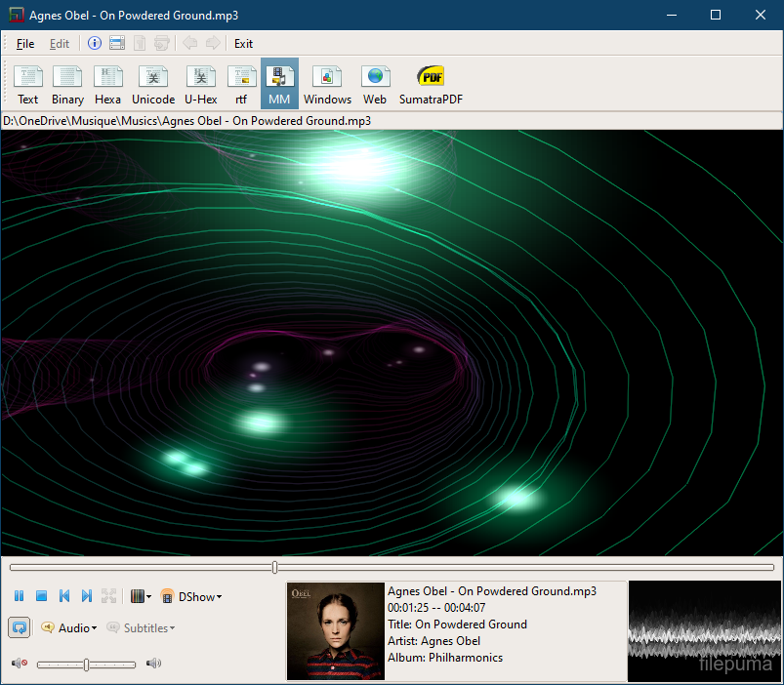Select the Unicode viewer mode
Viewport: 784px width, 685px height.
pyautogui.click(x=153, y=85)
